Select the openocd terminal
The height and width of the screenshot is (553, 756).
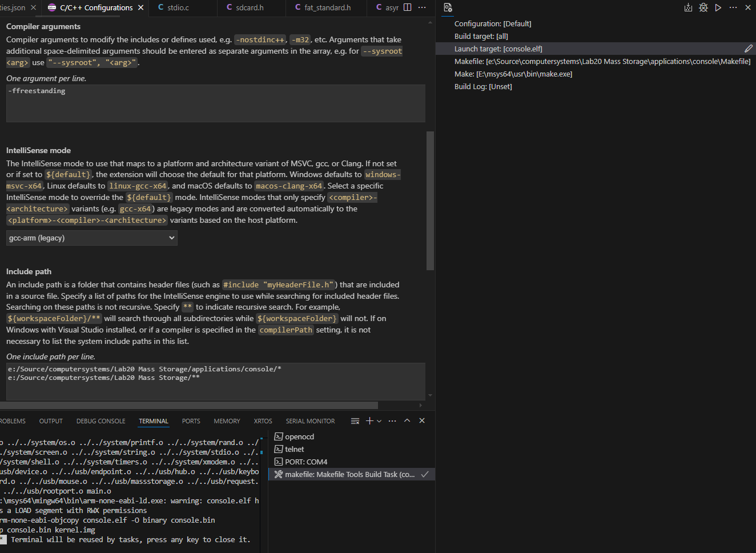point(352,436)
